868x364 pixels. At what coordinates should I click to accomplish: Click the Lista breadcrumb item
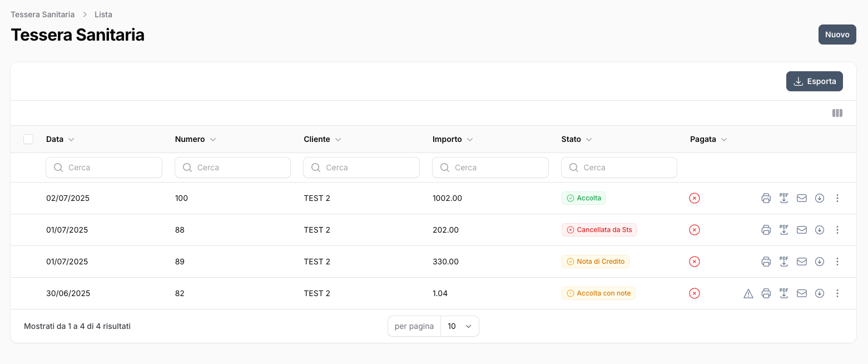[x=103, y=14]
